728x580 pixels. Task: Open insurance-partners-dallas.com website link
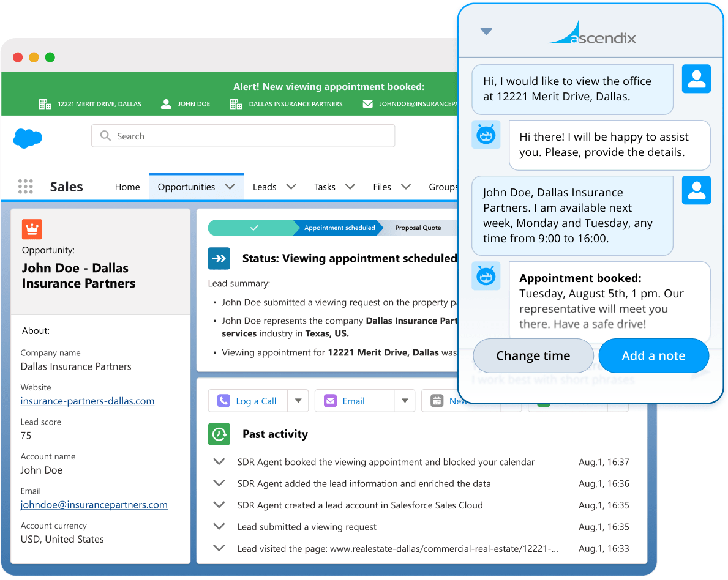pyautogui.click(x=88, y=401)
